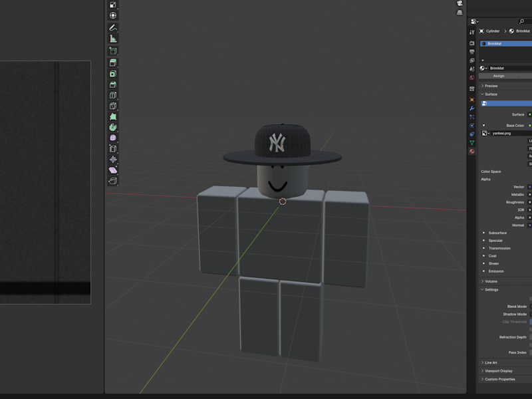The image size is (532, 399).
Task: Select the Poly Build tool
Action: [x=113, y=117]
